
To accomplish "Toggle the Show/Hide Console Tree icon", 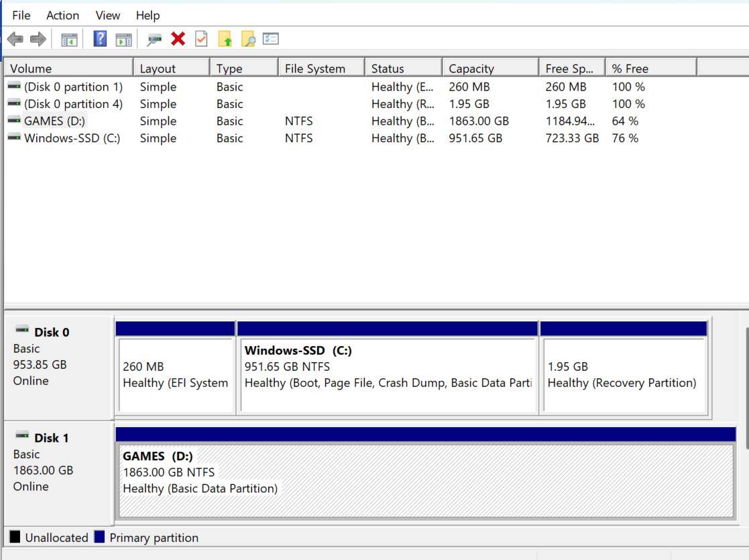I will pos(69,40).
